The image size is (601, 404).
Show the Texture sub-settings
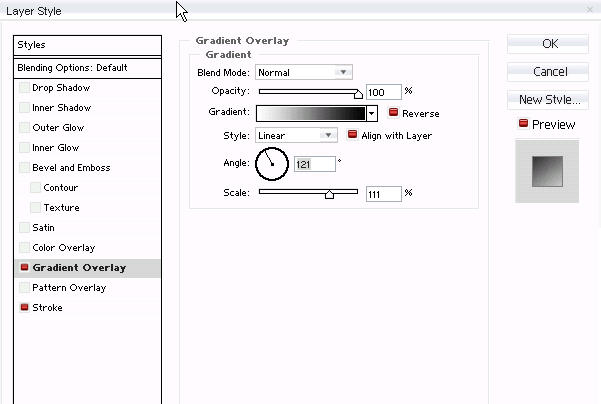(61, 207)
